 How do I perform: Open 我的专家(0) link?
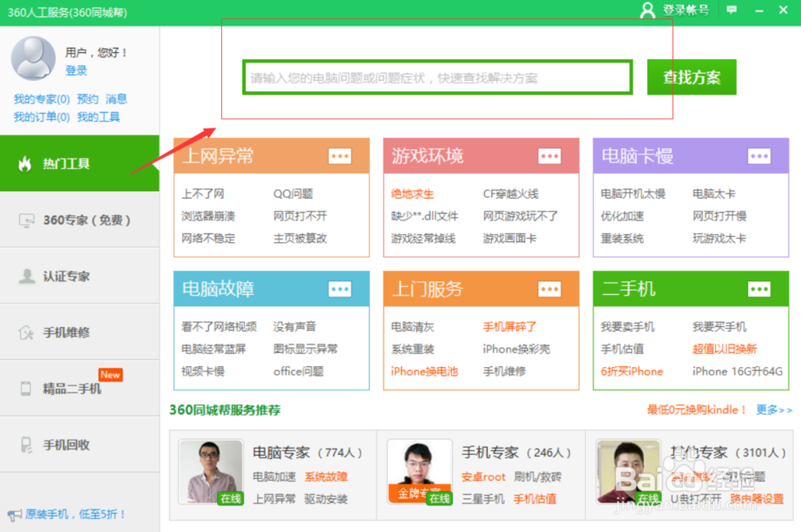tap(42, 99)
